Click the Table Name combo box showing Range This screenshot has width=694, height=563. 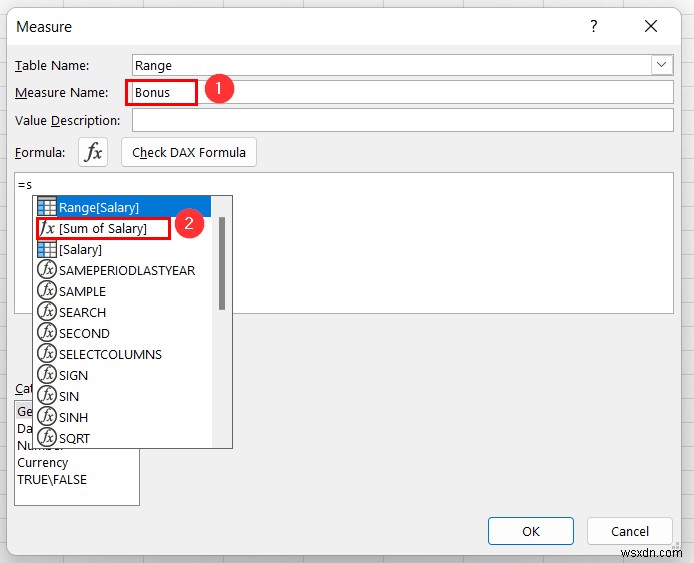(x=402, y=65)
